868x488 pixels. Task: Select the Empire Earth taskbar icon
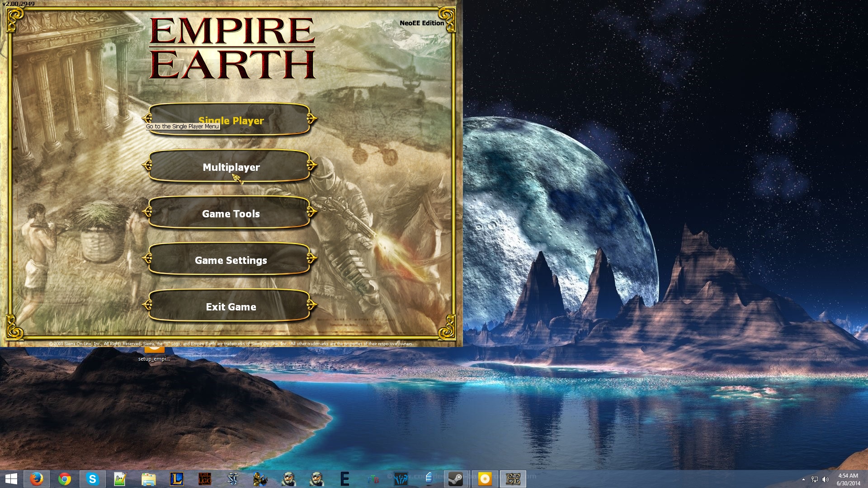coord(513,479)
